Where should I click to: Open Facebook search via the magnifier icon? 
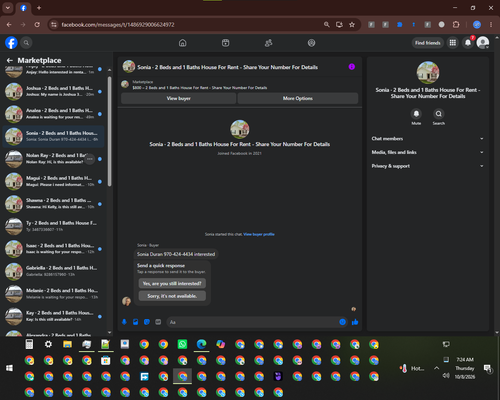coord(26,43)
